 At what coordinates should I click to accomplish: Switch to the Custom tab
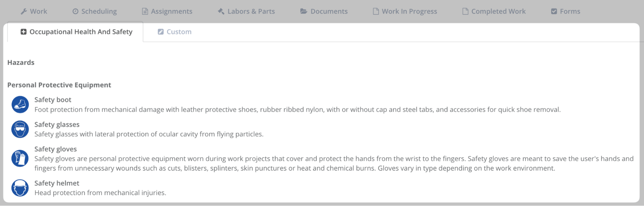click(179, 32)
